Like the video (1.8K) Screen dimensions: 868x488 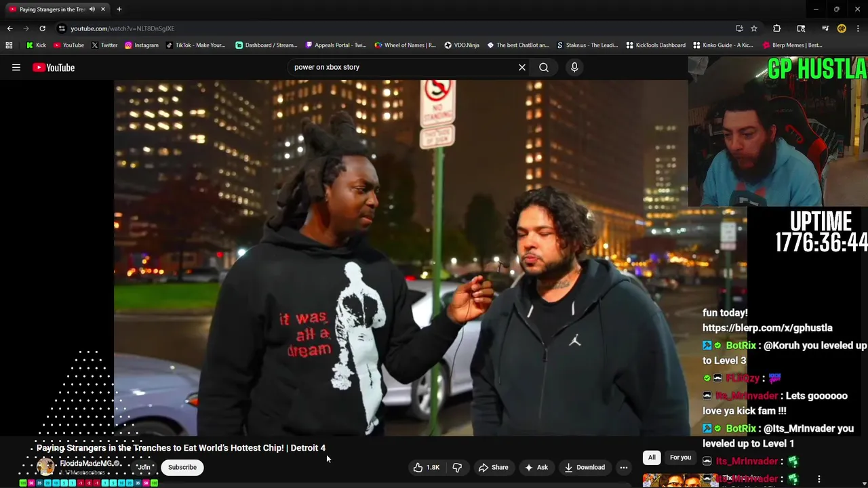click(x=427, y=467)
